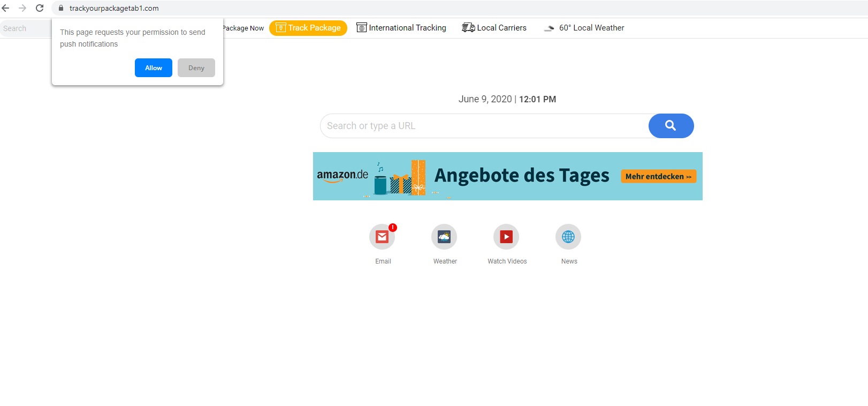Click the browser forward arrow
Screen dimensions: 868x406
[22, 8]
